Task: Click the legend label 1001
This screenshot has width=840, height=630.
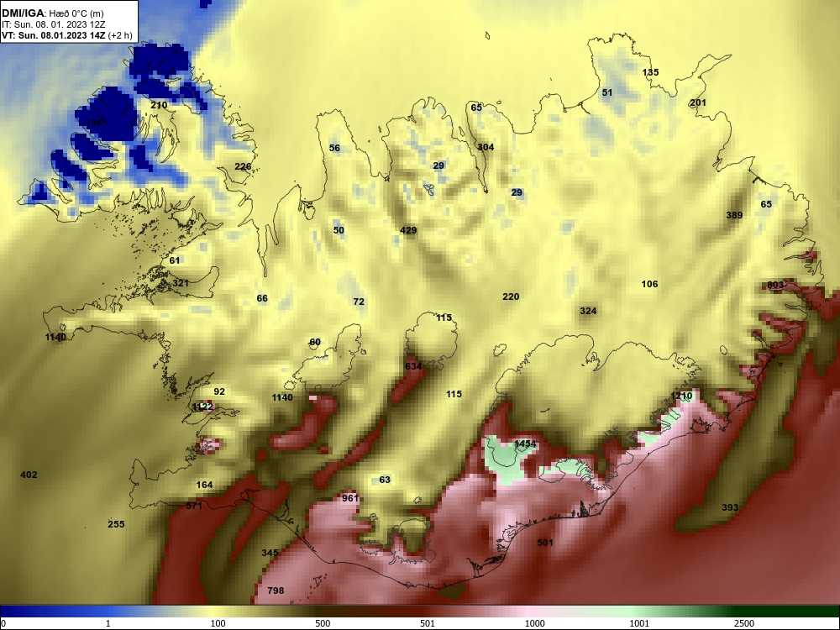Action: click(x=639, y=623)
